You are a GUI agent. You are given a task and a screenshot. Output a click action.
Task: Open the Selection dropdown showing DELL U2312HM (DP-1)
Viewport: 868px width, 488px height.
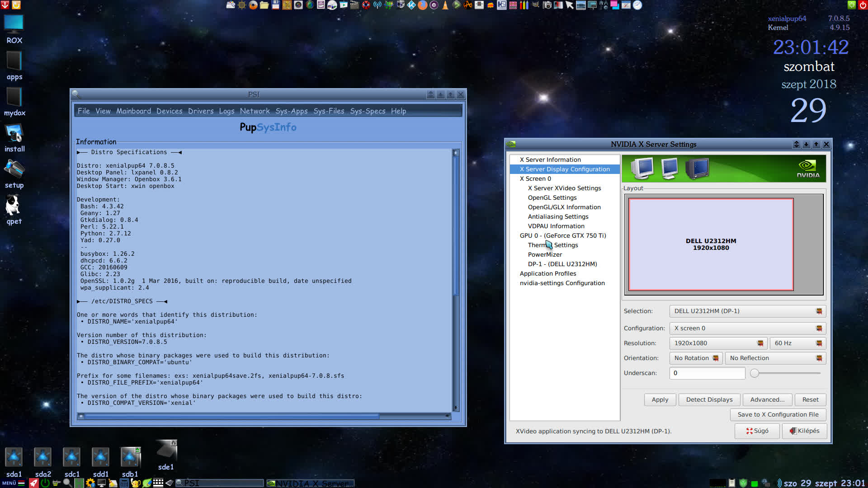(747, 311)
